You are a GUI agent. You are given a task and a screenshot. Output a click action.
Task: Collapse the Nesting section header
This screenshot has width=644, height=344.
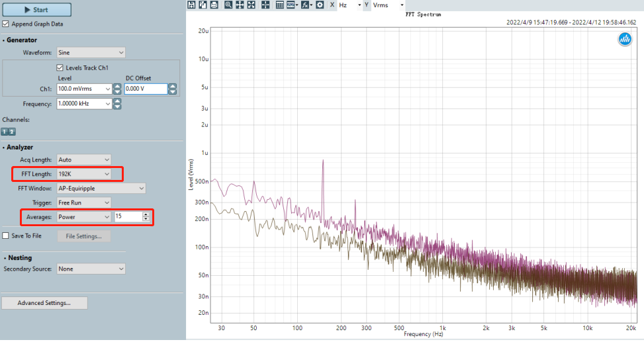click(18, 258)
